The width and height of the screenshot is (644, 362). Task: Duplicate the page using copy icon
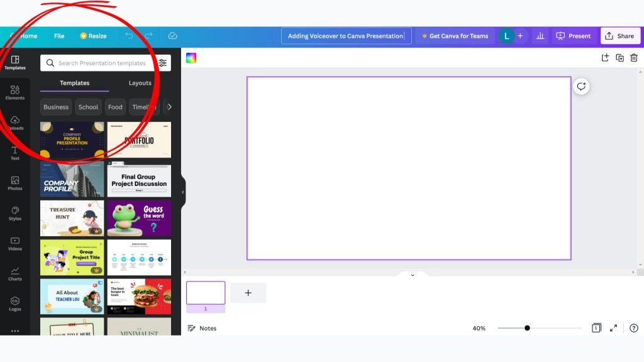[x=619, y=58]
